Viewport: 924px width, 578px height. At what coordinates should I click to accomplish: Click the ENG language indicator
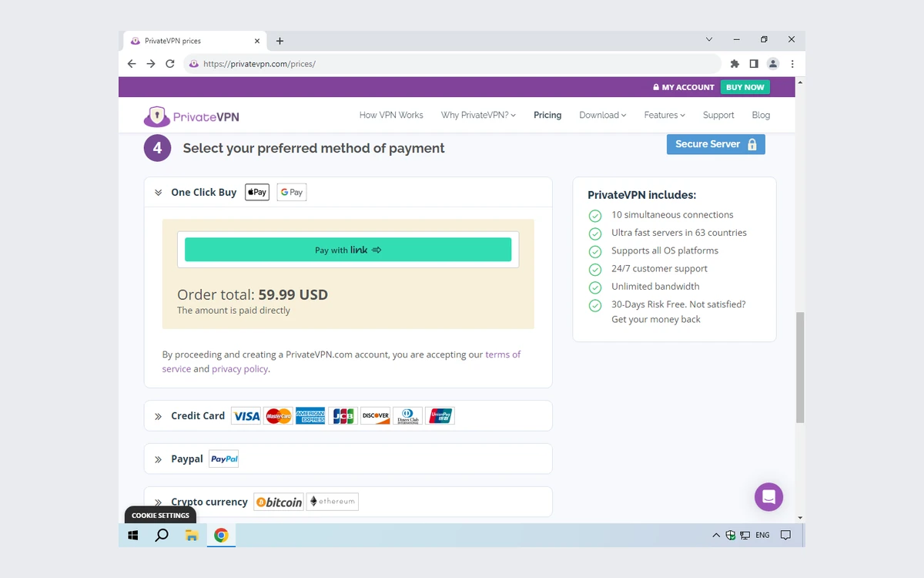tap(762, 536)
